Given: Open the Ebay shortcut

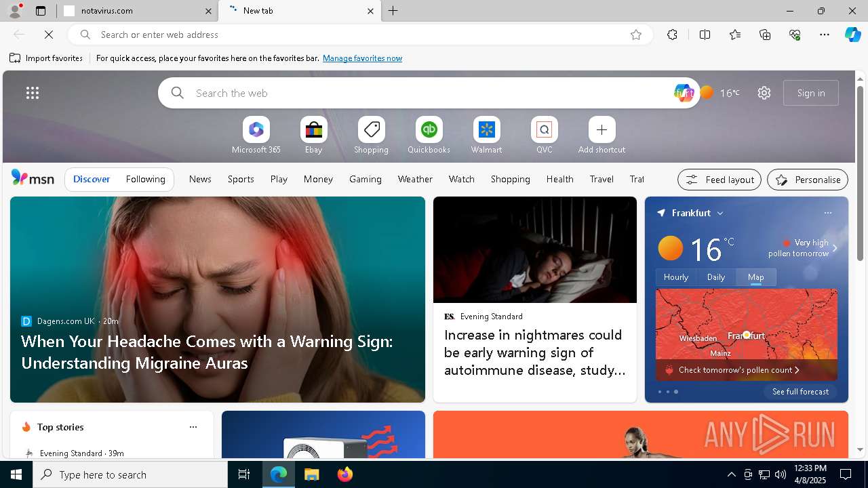Looking at the screenshot, I should point(313,136).
